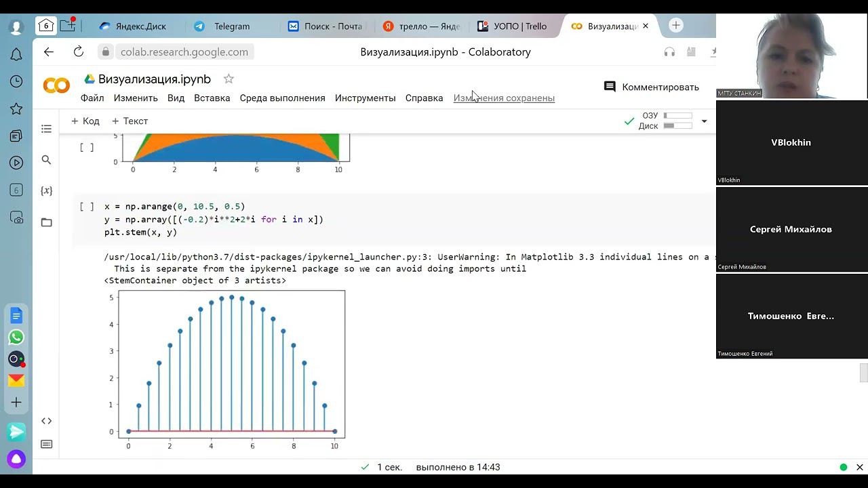Open the variables {x} panel
Image resolution: width=868 pixels, height=488 pixels.
(x=46, y=190)
